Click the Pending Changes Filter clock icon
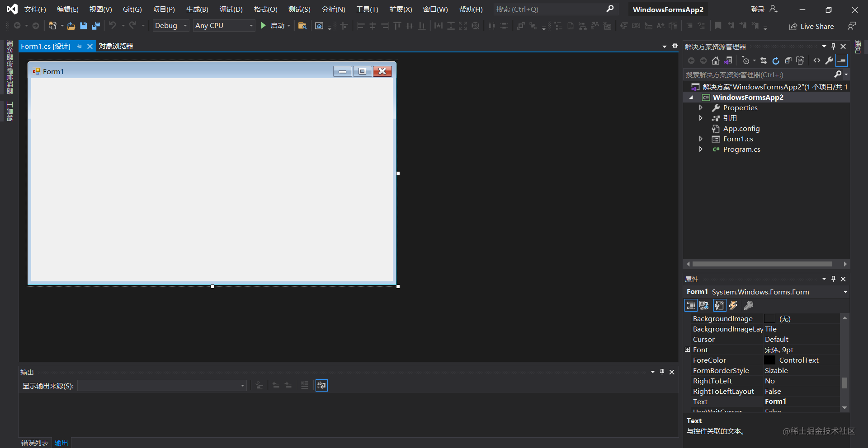The height and width of the screenshot is (448, 868). [x=746, y=61]
